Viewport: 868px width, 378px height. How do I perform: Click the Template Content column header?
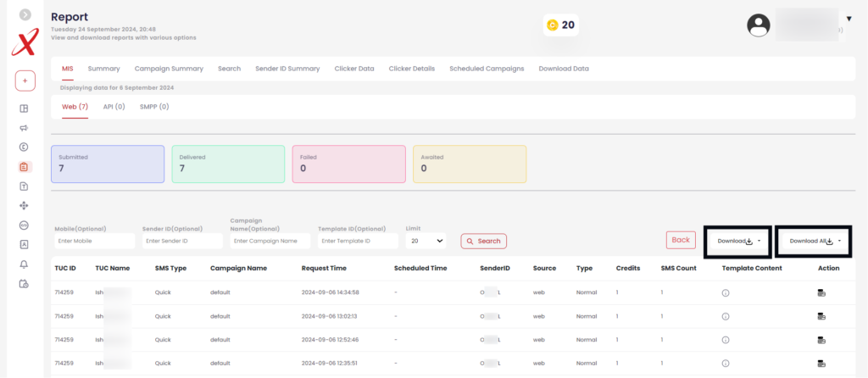coord(752,268)
